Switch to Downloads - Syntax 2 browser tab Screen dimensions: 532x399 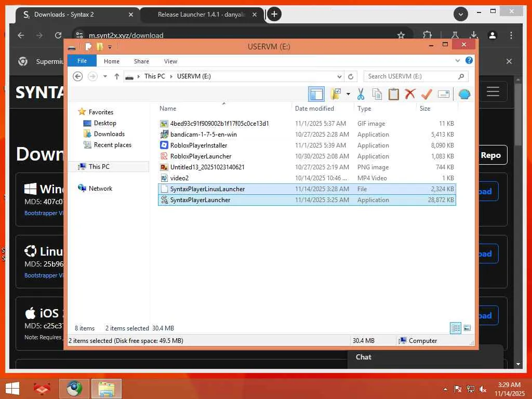[x=77, y=15]
